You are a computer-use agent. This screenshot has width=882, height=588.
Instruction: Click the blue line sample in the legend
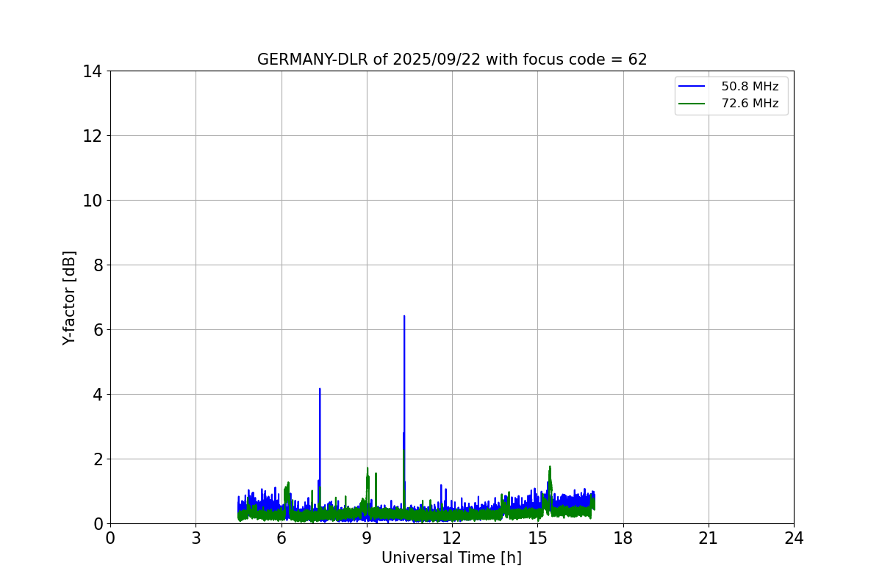(x=692, y=87)
